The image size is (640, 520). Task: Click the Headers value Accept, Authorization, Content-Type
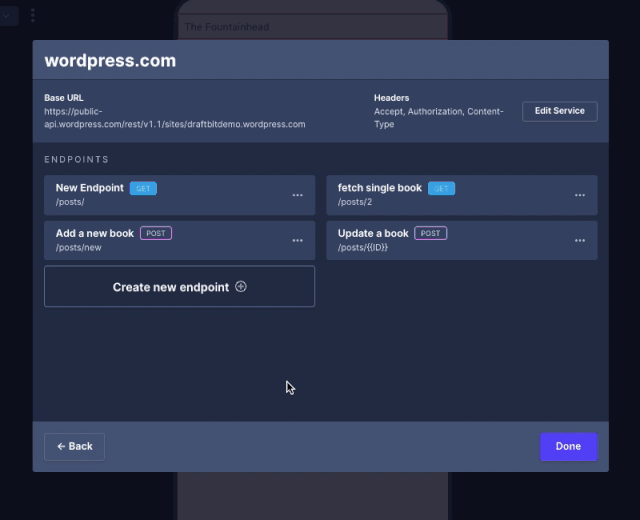(x=439, y=118)
